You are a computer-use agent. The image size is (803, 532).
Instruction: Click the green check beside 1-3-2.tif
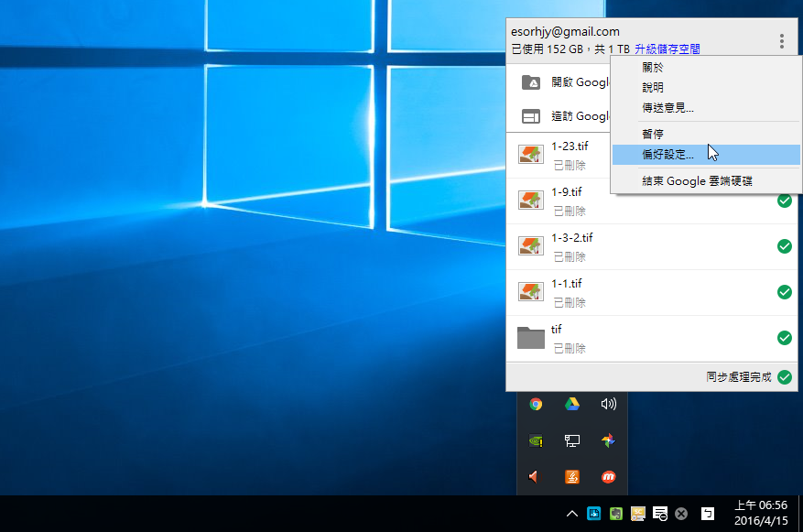[x=784, y=246]
